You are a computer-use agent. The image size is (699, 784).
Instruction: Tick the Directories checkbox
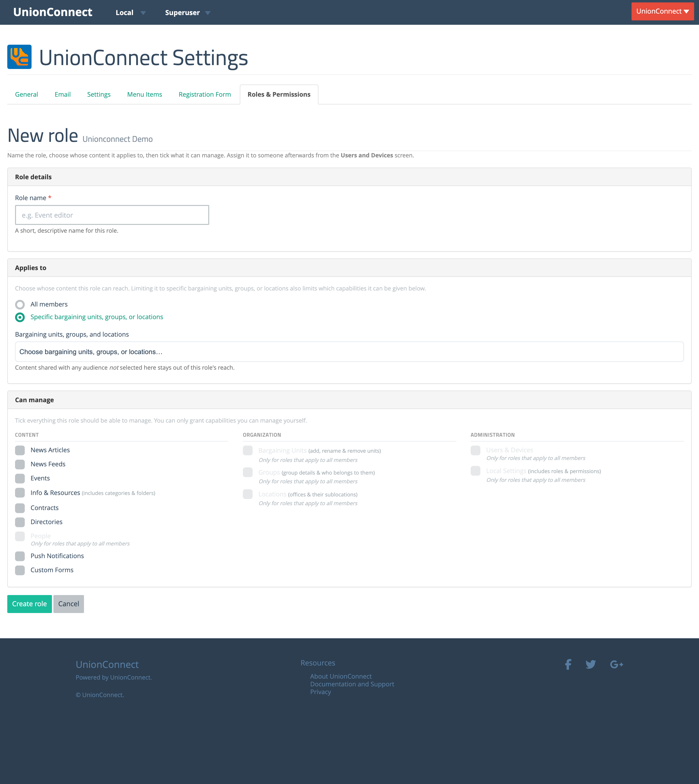click(x=20, y=522)
